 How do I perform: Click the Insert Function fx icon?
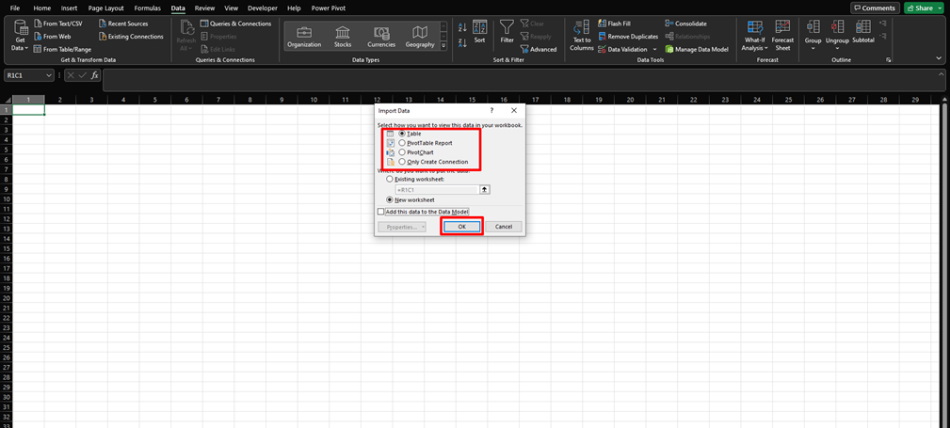point(95,75)
